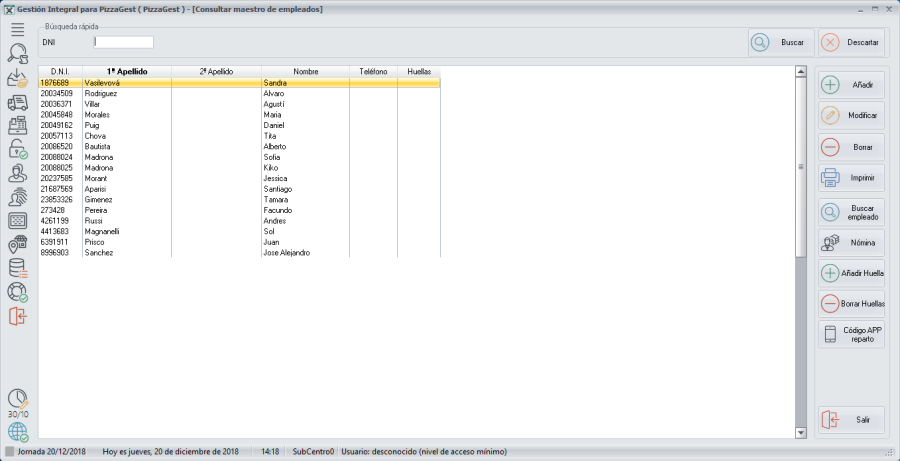Click the Descartar button
The width and height of the screenshot is (900, 461).
pyautogui.click(x=852, y=43)
